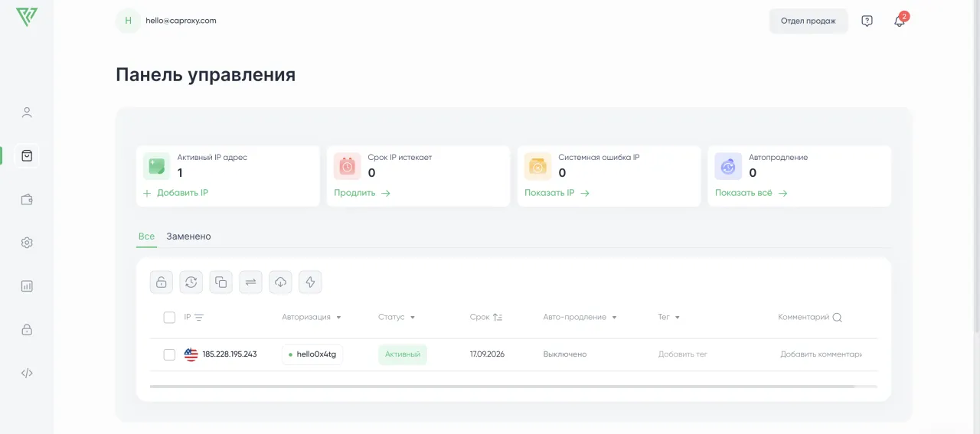Click the renew clock toolbar icon

pyautogui.click(x=191, y=282)
